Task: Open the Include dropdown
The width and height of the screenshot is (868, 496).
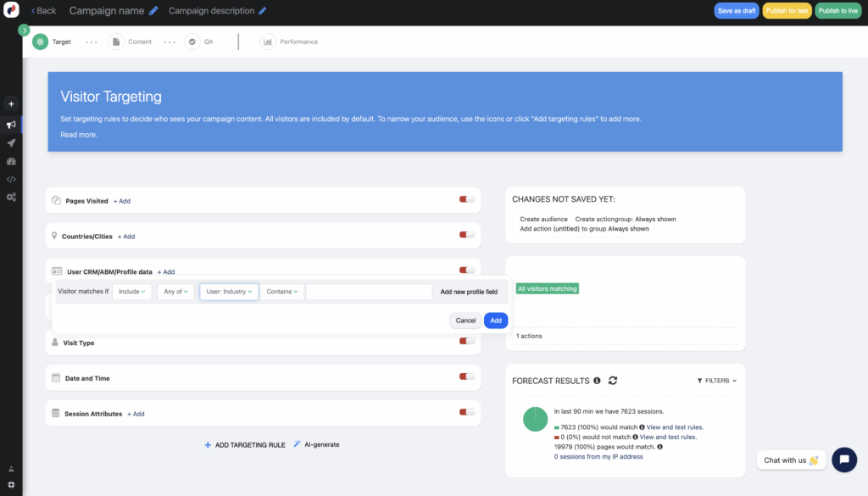Action: click(133, 292)
